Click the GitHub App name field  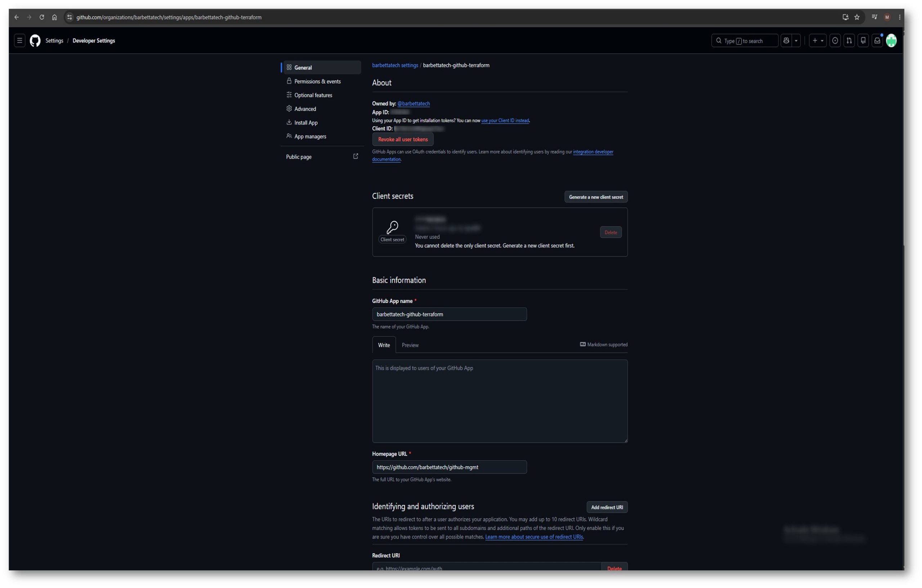tap(449, 314)
